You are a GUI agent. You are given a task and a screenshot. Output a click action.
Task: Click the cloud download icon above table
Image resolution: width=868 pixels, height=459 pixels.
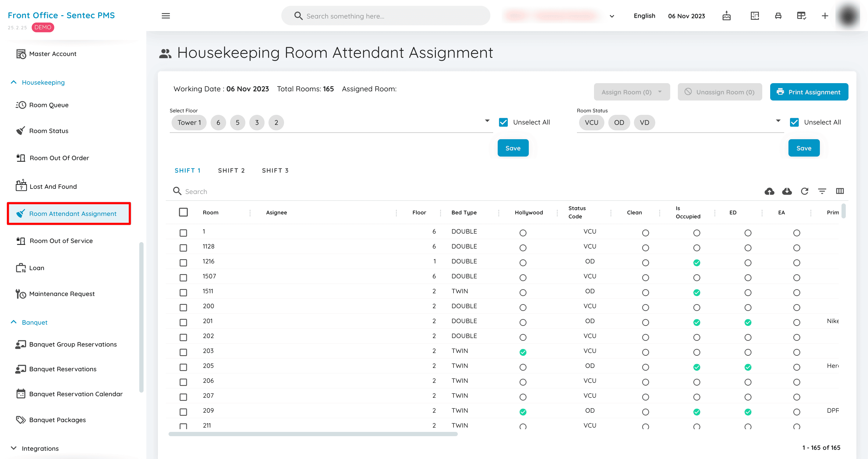point(787,191)
